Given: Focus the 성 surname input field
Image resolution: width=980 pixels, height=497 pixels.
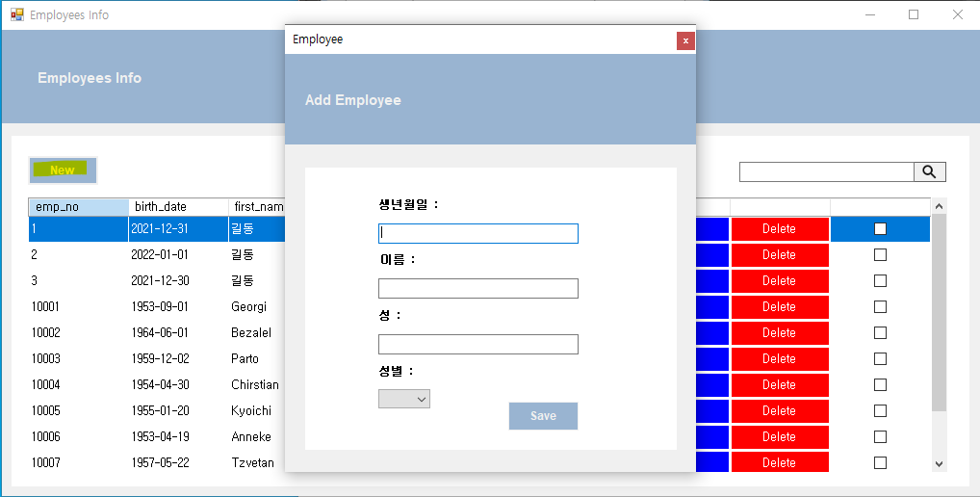Looking at the screenshot, I should pos(478,345).
